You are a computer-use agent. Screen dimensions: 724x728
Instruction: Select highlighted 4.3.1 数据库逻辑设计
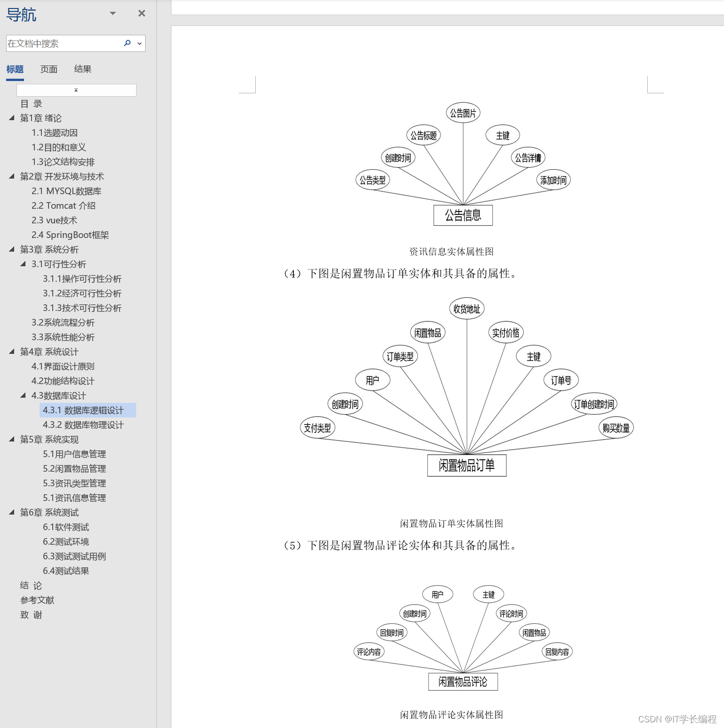tap(83, 410)
